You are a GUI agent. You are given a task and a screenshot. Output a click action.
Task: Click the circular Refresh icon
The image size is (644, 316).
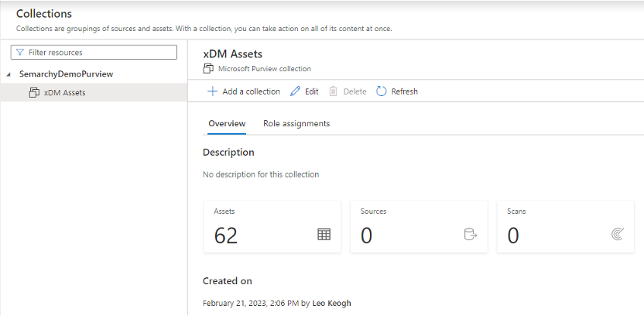[382, 91]
